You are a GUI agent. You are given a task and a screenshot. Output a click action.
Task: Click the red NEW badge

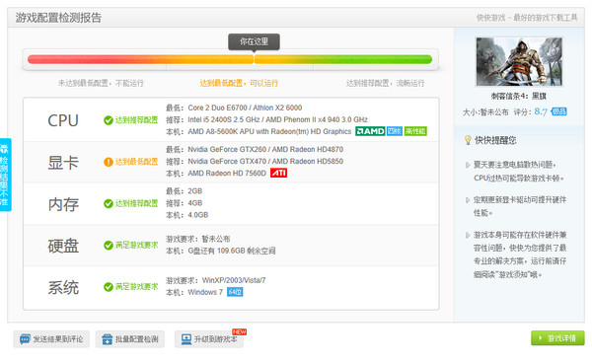tap(239, 331)
